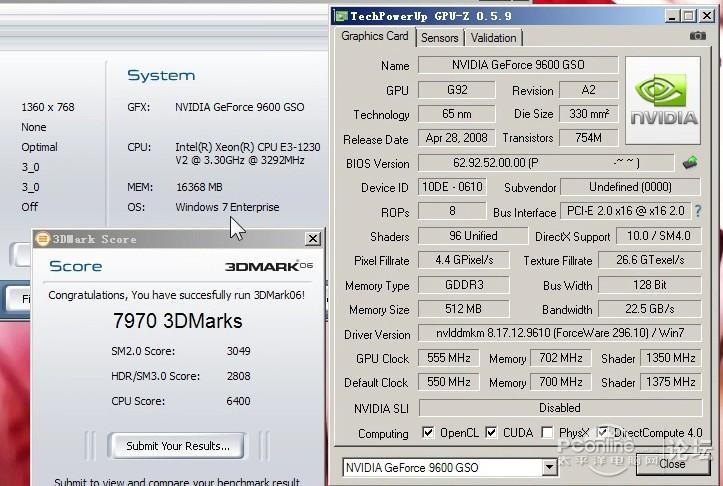Click the Revision field A2
Viewport: 723px width, 486px height.
[588, 89]
